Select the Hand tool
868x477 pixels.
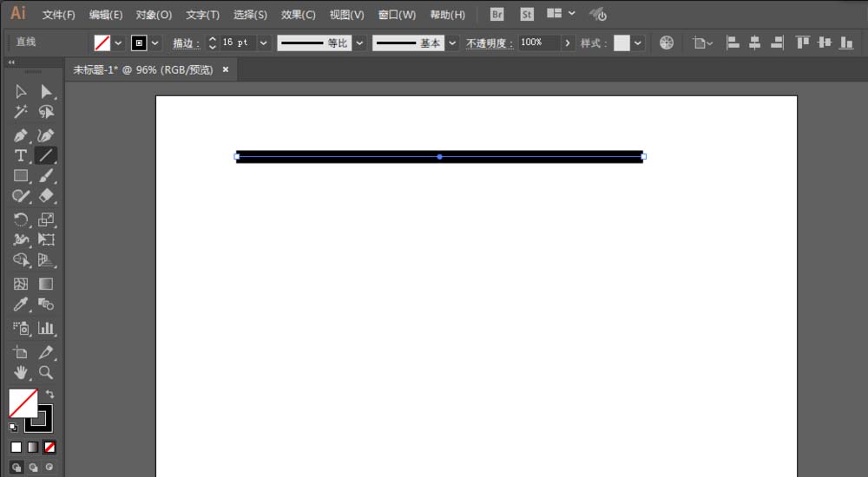click(21, 372)
